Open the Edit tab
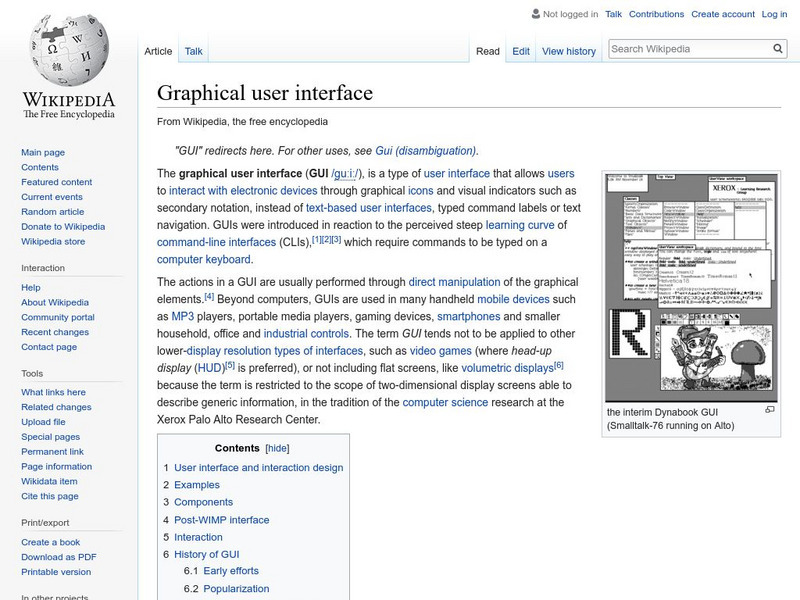800x600 pixels. pyautogui.click(x=521, y=51)
